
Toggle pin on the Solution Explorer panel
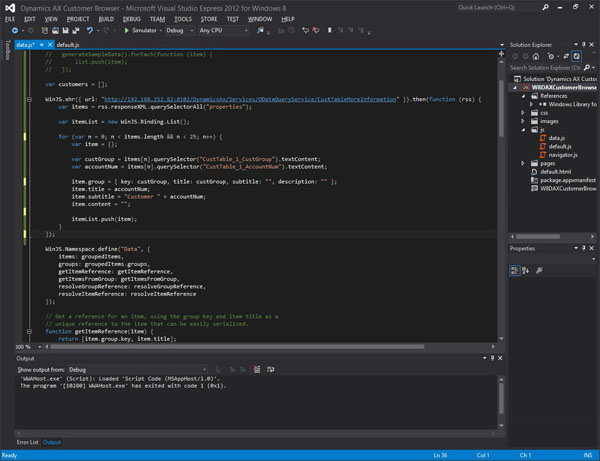581,45
